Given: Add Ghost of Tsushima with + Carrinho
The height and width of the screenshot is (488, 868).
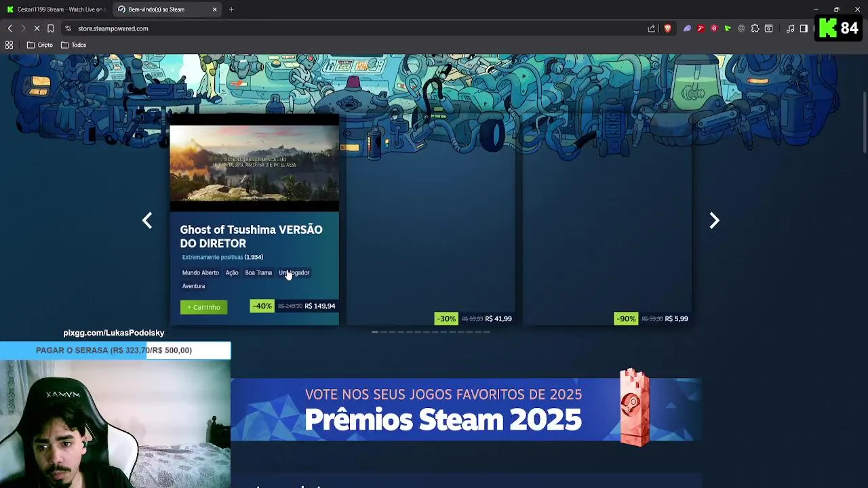Looking at the screenshot, I should click(204, 307).
